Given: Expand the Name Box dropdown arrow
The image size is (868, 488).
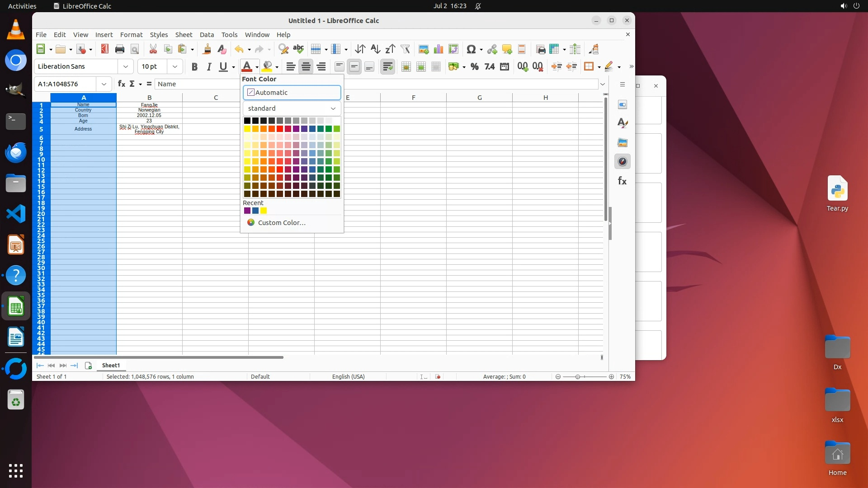Looking at the screenshot, I should click(104, 84).
